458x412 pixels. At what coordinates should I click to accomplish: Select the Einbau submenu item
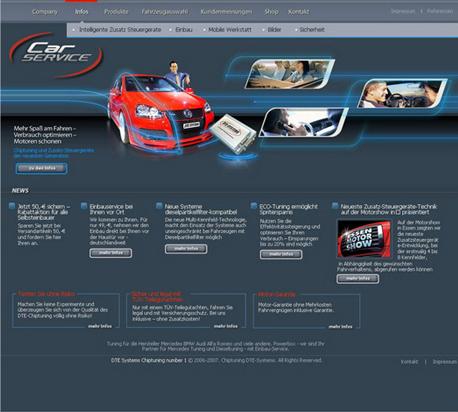pyautogui.click(x=184, y=30)
